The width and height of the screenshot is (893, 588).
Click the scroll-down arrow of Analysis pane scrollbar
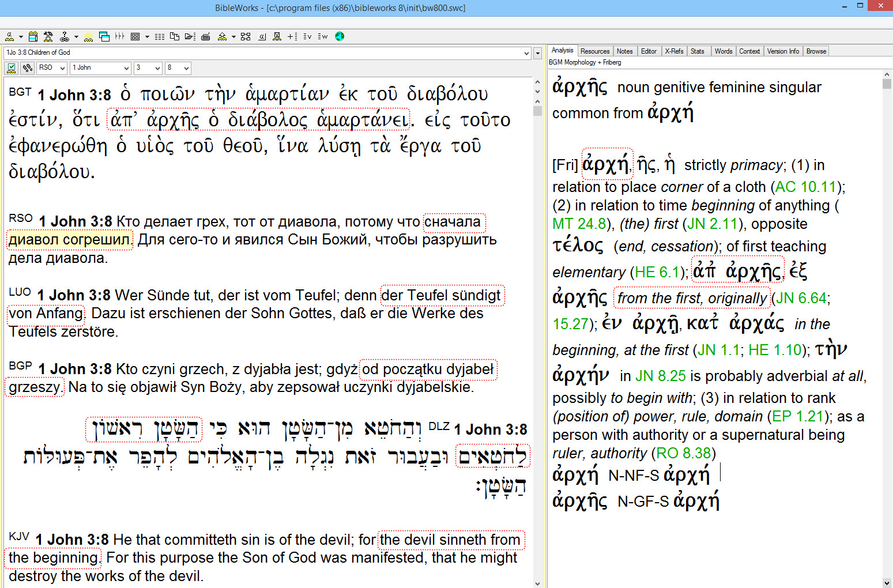887,582
